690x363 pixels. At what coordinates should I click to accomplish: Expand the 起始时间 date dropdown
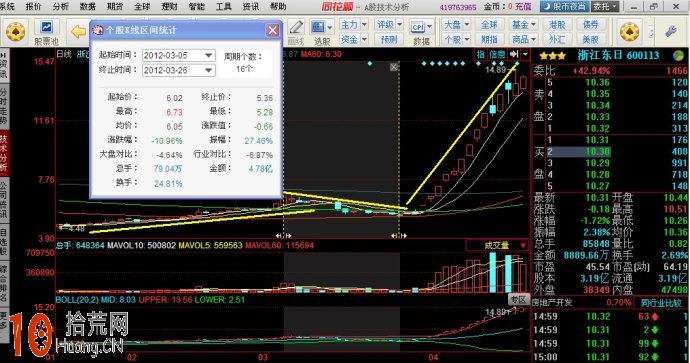(209, 55)
